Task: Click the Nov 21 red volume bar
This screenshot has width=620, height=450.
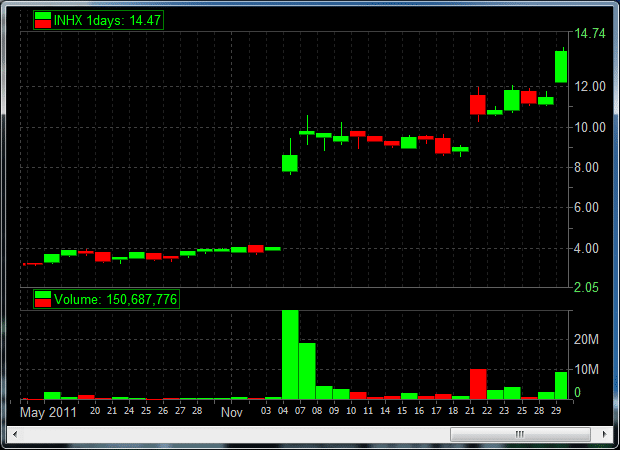Action: [478, 384]
